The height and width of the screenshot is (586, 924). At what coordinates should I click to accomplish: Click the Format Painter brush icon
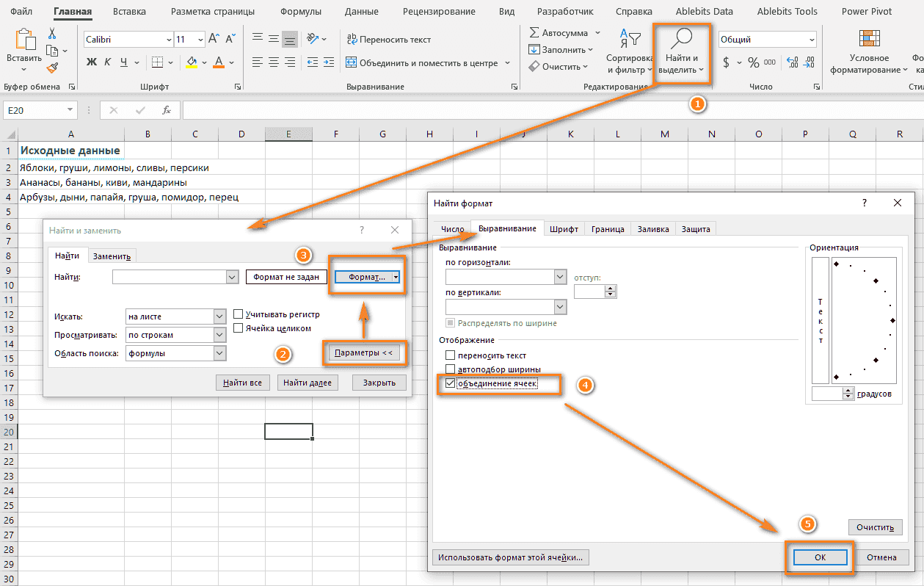click(x=52, y=68)
